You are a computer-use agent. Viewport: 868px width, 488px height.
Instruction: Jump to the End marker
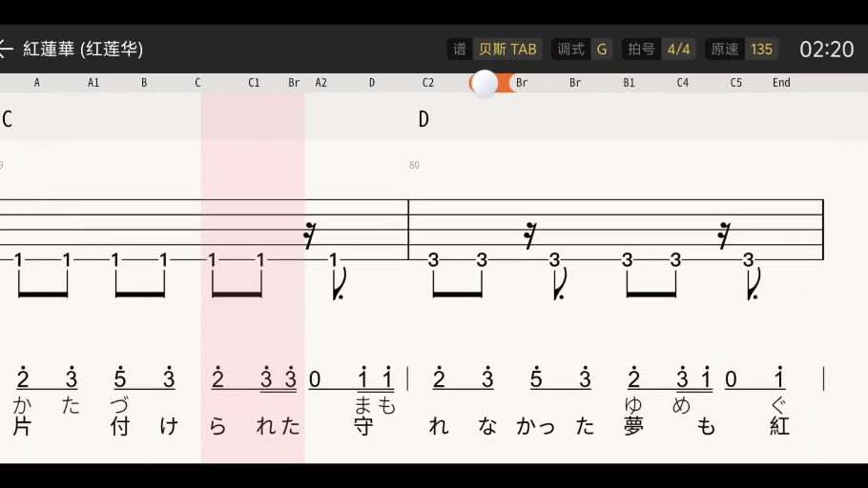(x=781, y=83)
